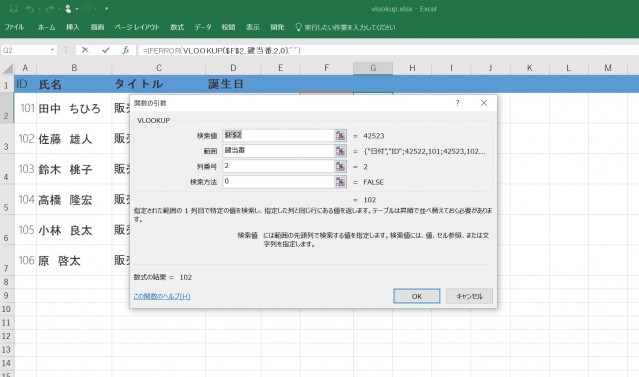Select column M header
Image resolution: width=639 pixels, height=377 pixels.
tap(608, 68)
